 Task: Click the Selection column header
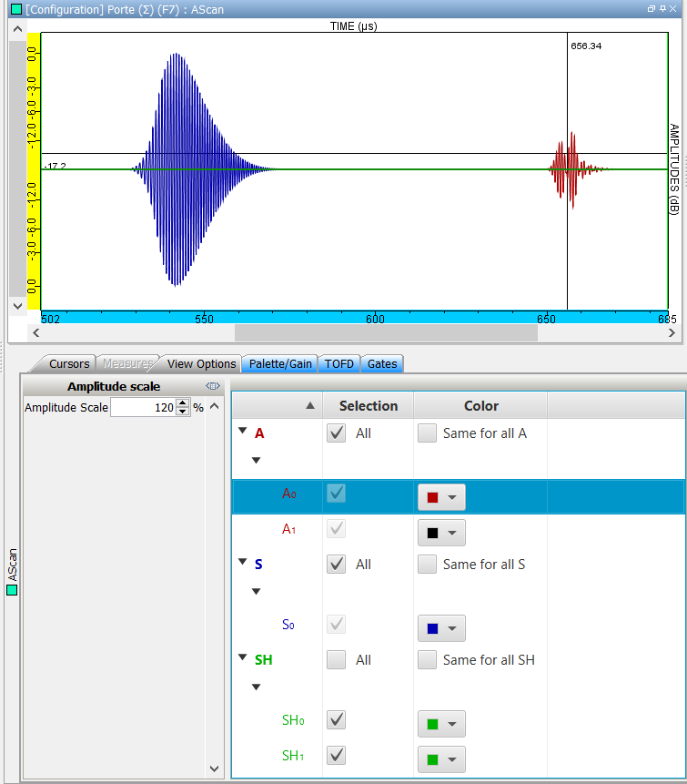(368, 406)
